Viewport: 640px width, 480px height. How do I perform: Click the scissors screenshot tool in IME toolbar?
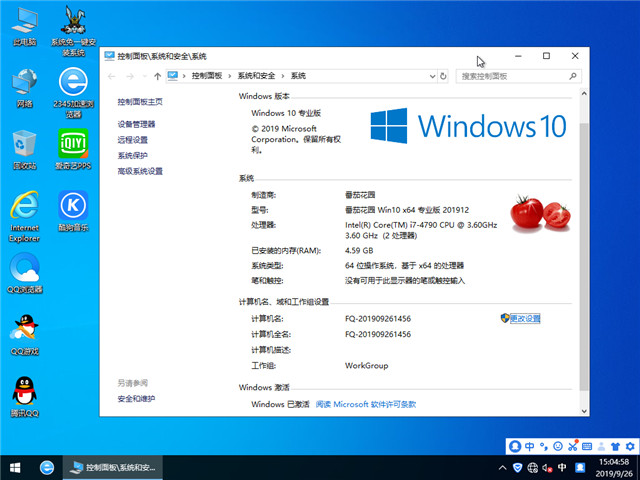coord(573,446)
